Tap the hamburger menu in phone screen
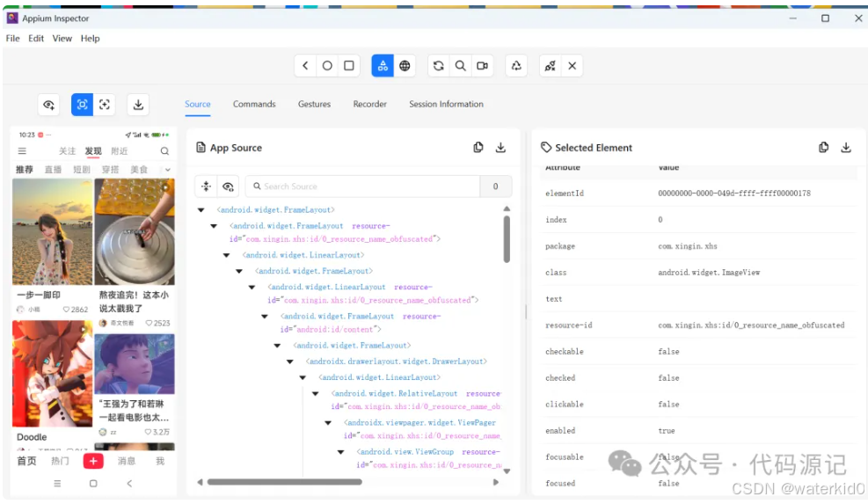 point(22,150)
